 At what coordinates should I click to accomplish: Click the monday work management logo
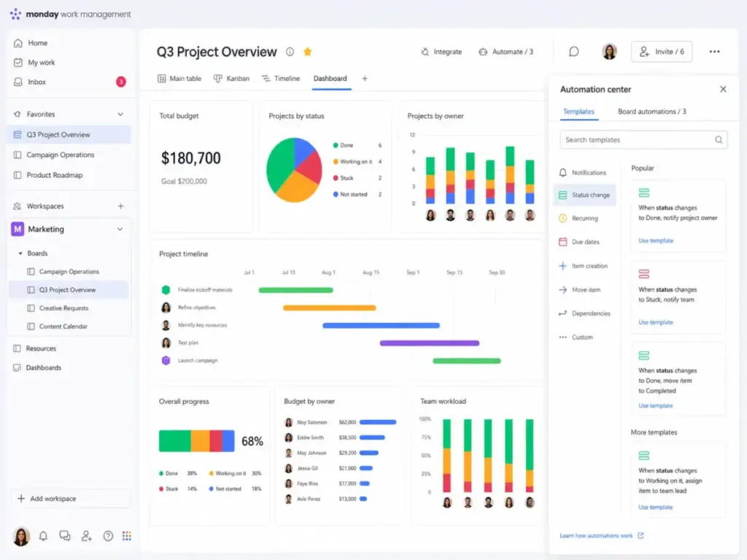[71, 15]
